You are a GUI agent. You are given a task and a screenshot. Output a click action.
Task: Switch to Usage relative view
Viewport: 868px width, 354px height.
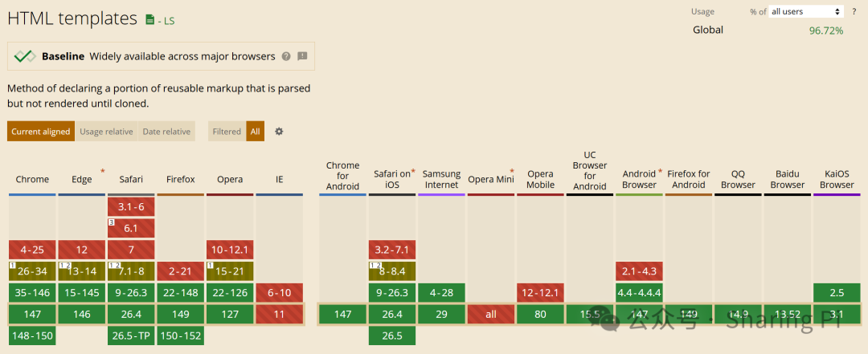(x=107, y=132)
